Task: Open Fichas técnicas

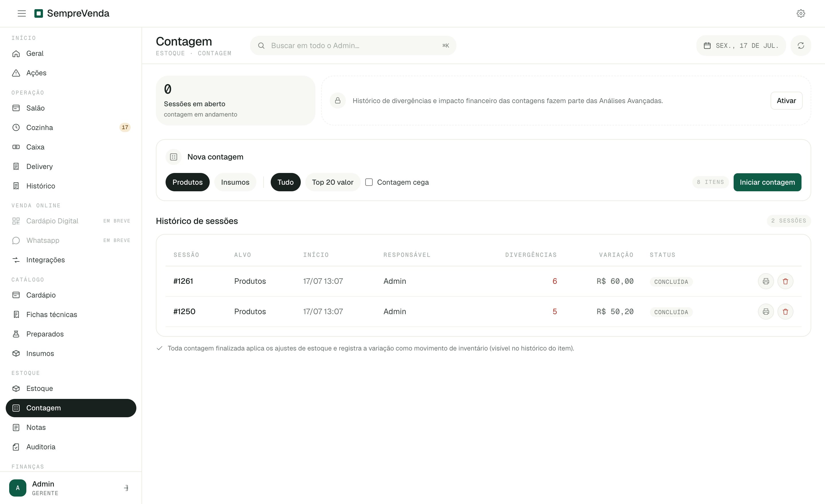Action: (x=71, y=315)
